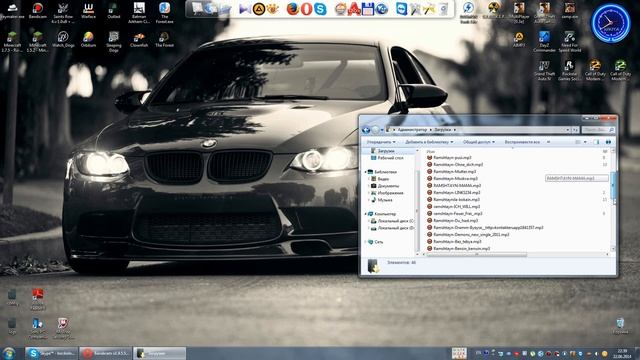The width and height of the screenshot is (640, 360).
Task: Switch to Bandicam taskbar button
Action: click(x=105, y=353)
